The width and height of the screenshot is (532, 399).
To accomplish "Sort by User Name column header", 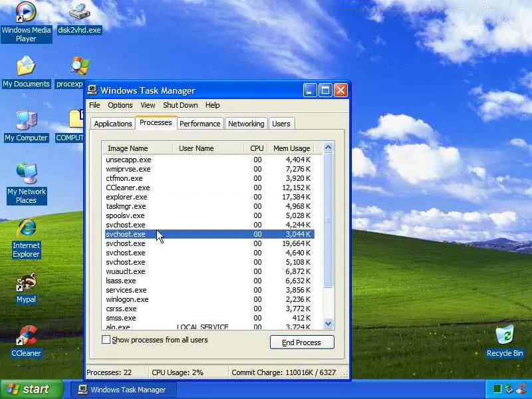I will tap(207, 148).
